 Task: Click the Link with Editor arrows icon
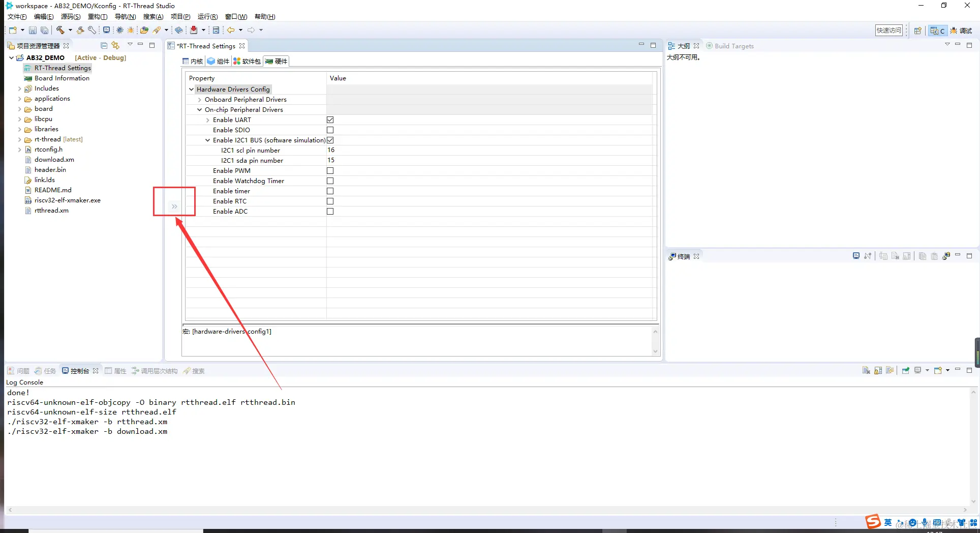(x=115, y=45)
